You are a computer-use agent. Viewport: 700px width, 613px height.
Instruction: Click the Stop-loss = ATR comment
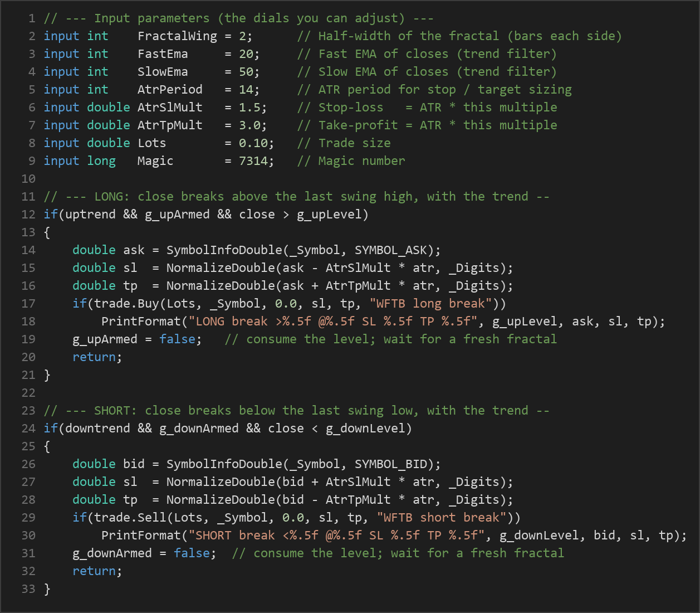coord(427,108)
